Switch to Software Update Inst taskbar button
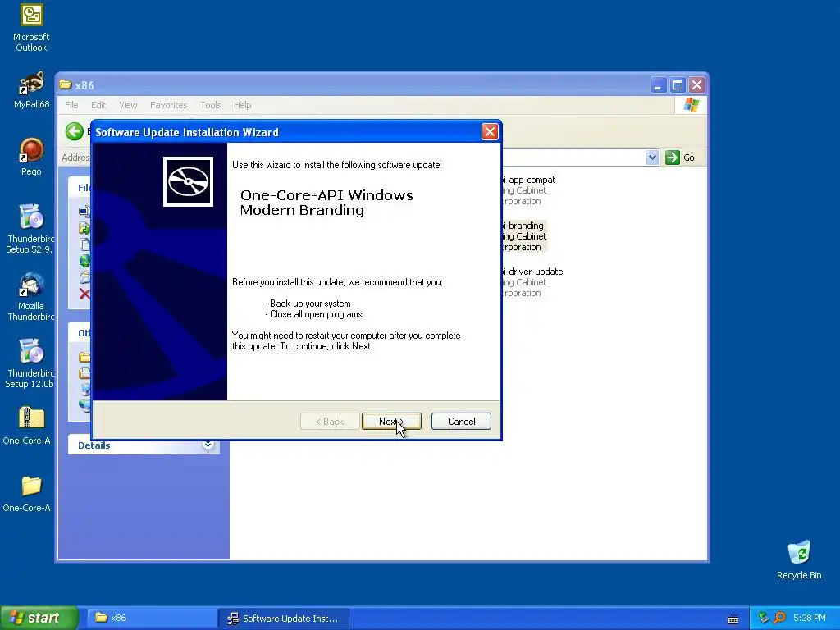This screenshot has height=630, width=840. [284, 619]
